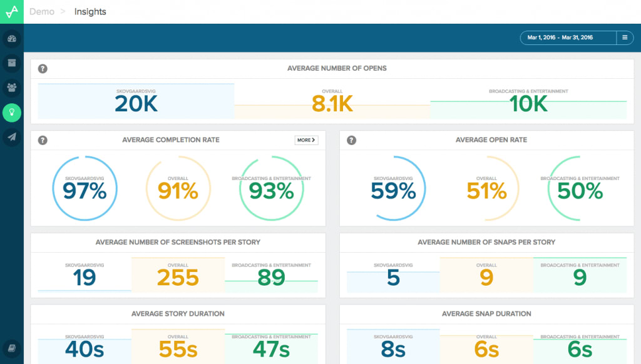Viewport: 641px width, 364px height.
Task: Click the 10K Broadcasting & Entertainment opens value
Action: [x=528, y=104]
